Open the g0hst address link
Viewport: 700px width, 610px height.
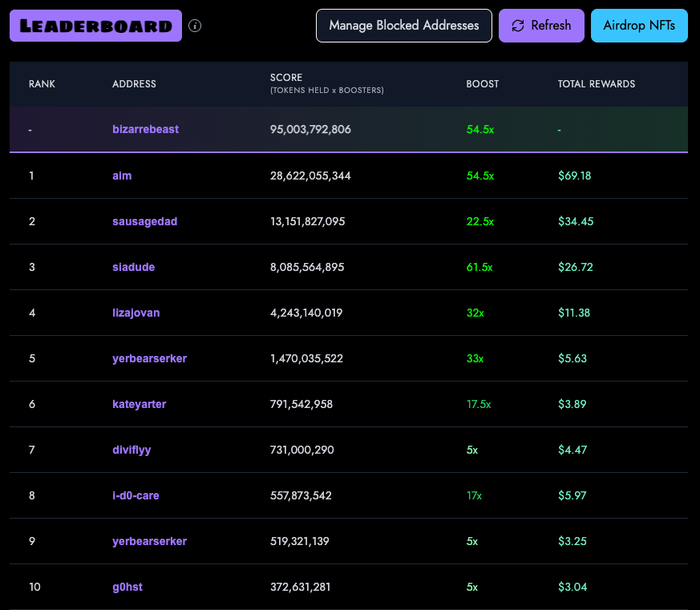point(127,588)
